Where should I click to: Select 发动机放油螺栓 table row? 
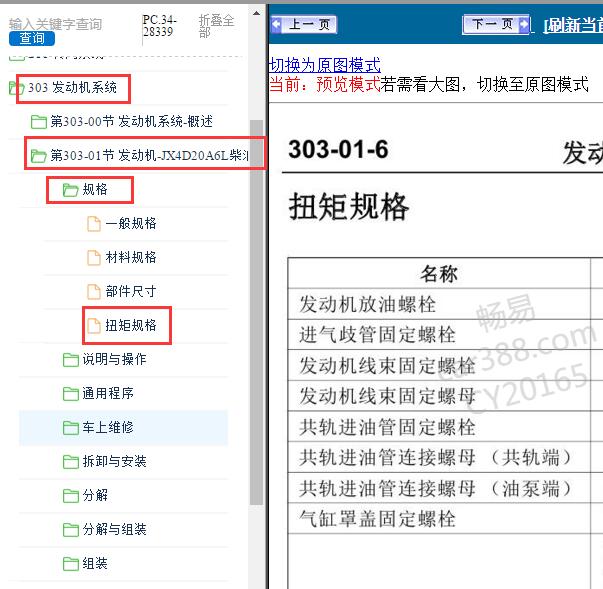click(x=439, y=304)
